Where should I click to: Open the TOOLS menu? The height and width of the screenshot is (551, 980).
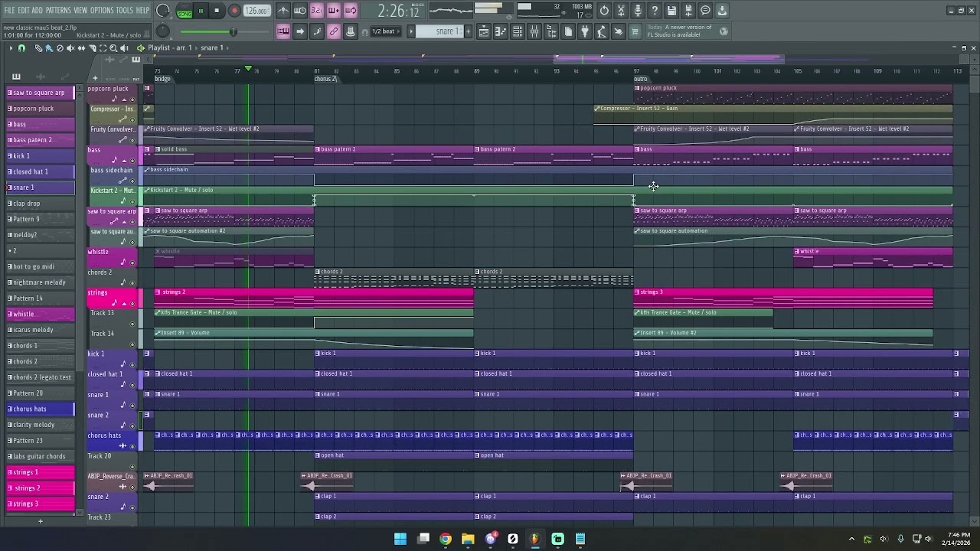pyautogui.click(x=125, y=10)
